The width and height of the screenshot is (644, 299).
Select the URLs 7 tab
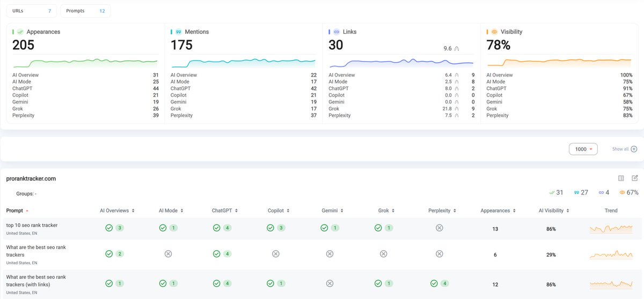32,11
